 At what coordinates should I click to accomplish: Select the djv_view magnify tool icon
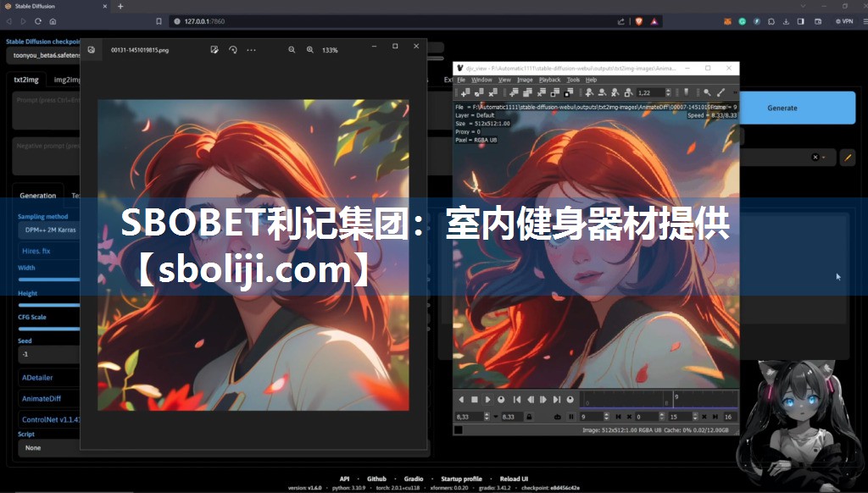click(x=708, y=92)
